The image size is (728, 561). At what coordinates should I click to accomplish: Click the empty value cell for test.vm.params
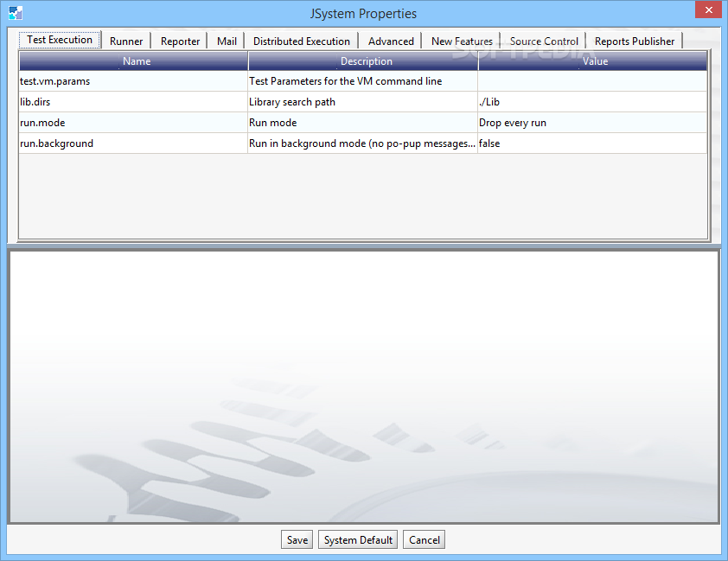tap(593, 81)
